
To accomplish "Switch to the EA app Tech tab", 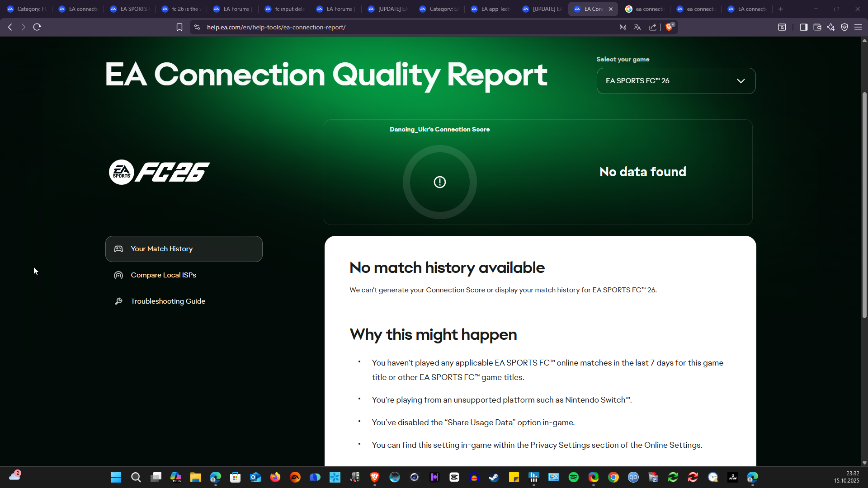I will (491, 9).
